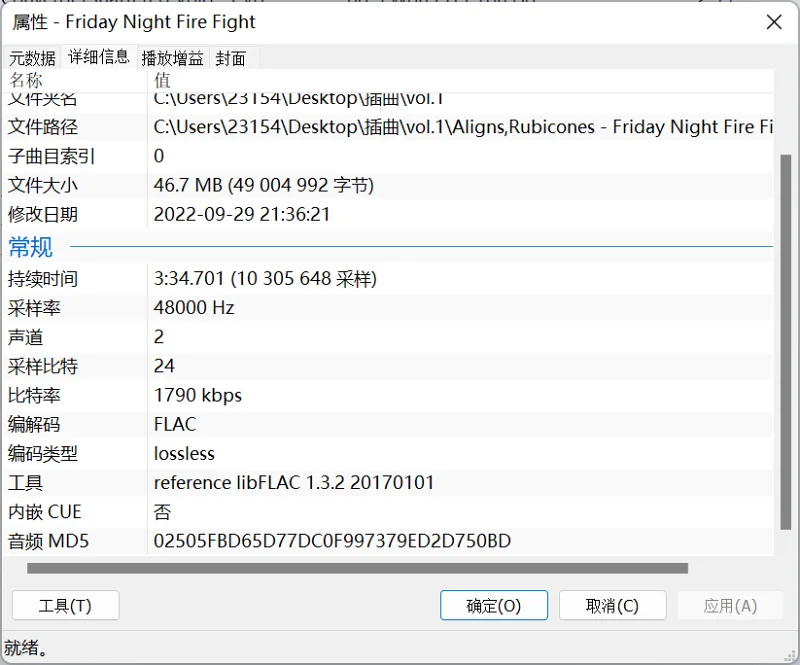The image size is (800, 665).
Task: Select the 文件路径 value
Action: point(463,127)
